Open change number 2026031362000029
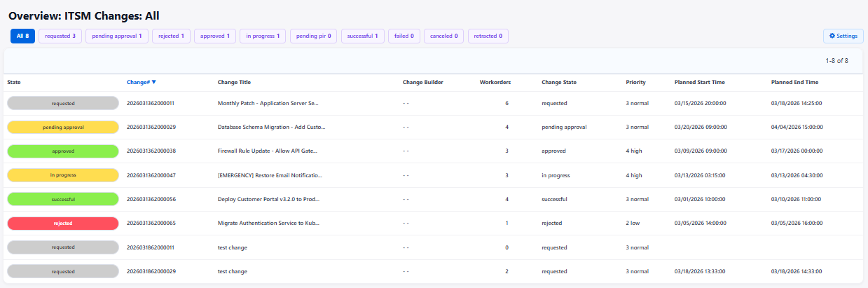 point(151,127)
